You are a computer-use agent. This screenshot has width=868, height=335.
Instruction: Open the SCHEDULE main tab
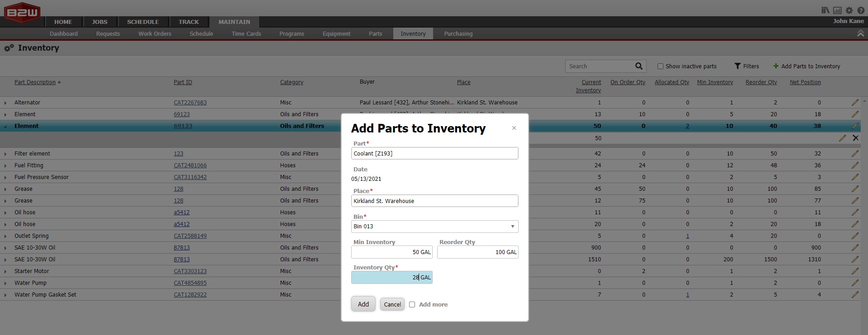(143, 22)
